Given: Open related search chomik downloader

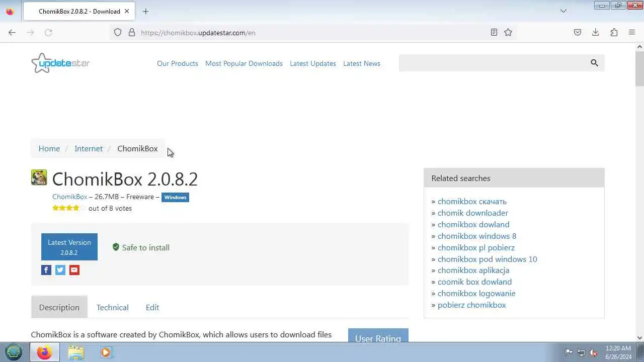Looking at the screenshot, I should (x=473, y=213).
